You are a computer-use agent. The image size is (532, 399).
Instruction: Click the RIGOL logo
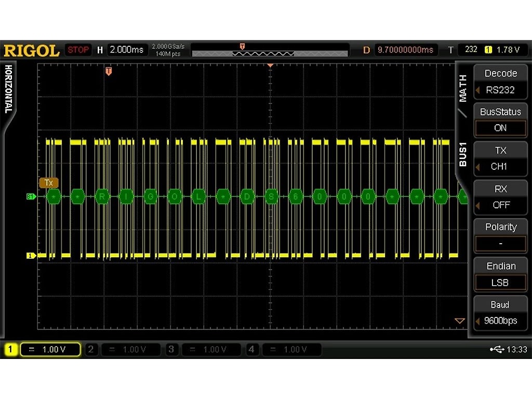(x=31, y=50)
